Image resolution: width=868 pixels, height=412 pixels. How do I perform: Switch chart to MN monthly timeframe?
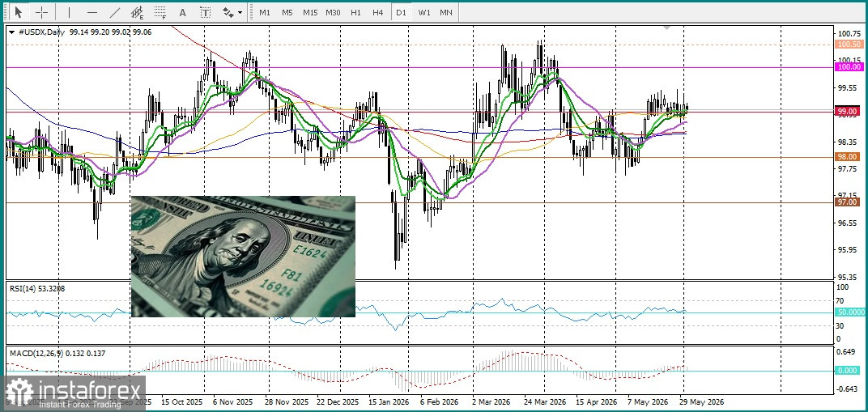pos(445,11)
